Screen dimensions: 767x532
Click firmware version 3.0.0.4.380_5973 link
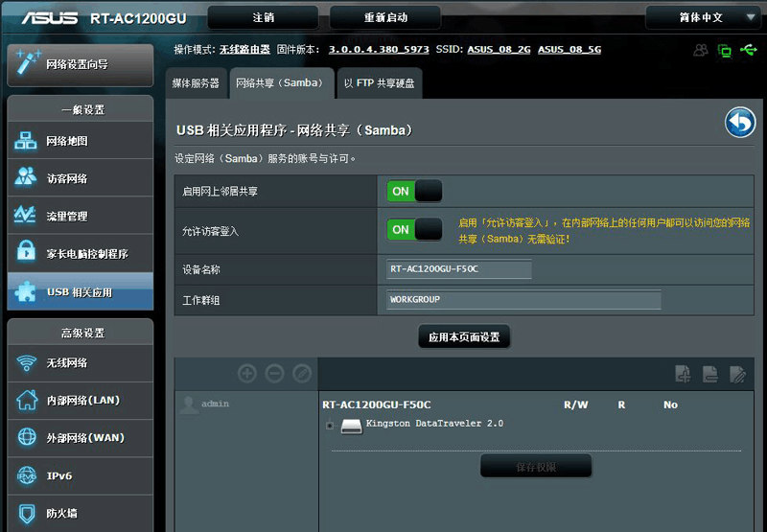(379, 50)
